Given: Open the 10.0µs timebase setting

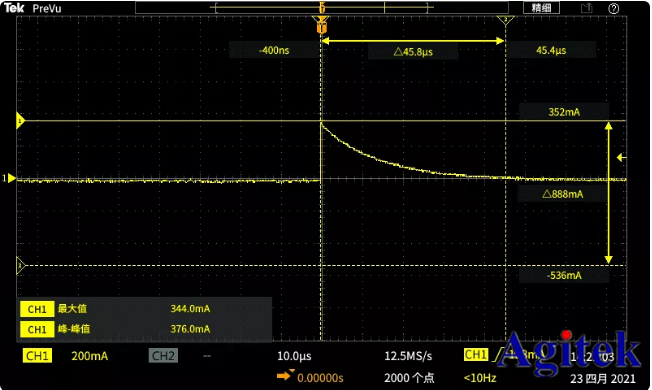Looking at the screenshot, I should click(x=294, y=356).
